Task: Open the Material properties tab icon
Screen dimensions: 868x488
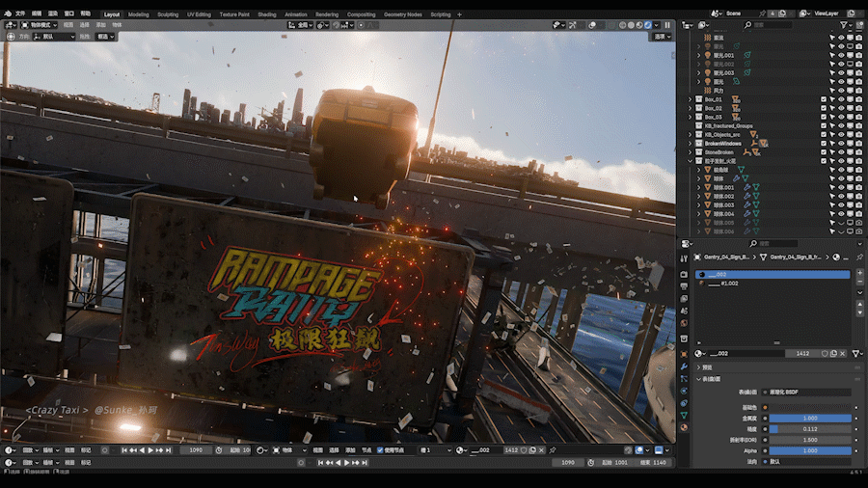Action: coord(684,427)
